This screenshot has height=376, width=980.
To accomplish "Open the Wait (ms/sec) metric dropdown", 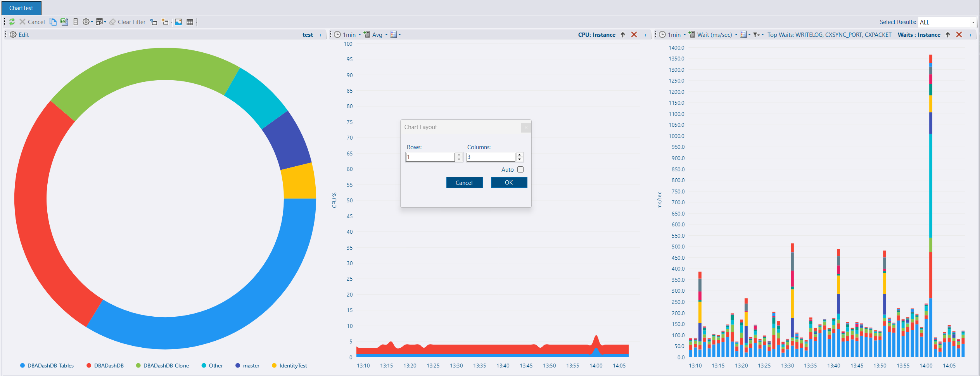I will coord(717,35).
